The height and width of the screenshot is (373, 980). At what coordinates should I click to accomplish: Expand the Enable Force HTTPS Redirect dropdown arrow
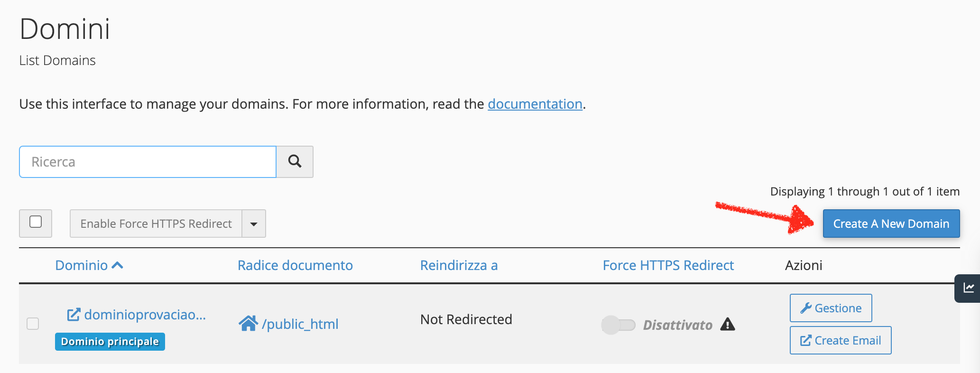point(254,224)
